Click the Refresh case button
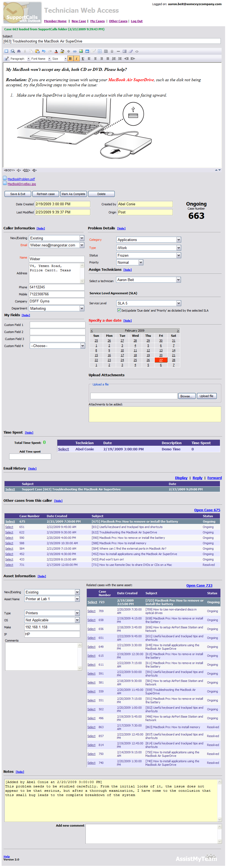The width and height of the screenshot is (227, 868). click(45, 194)
